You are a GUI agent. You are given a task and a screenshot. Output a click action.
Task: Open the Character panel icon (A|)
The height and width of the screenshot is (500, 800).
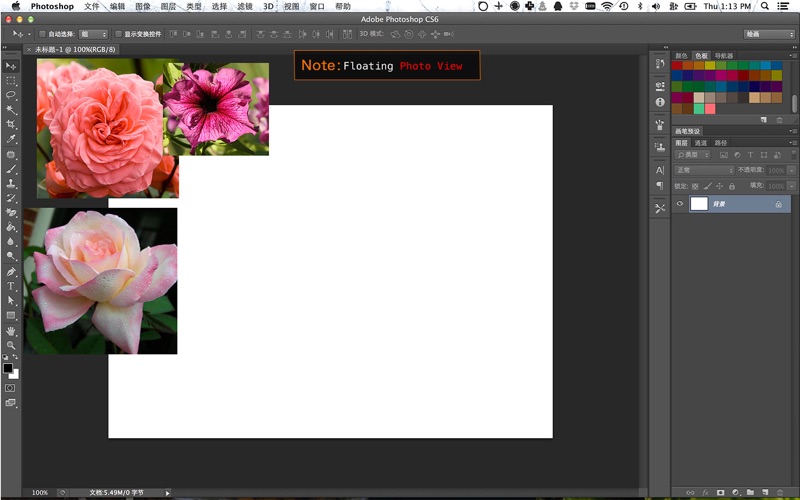coord(660,170)
